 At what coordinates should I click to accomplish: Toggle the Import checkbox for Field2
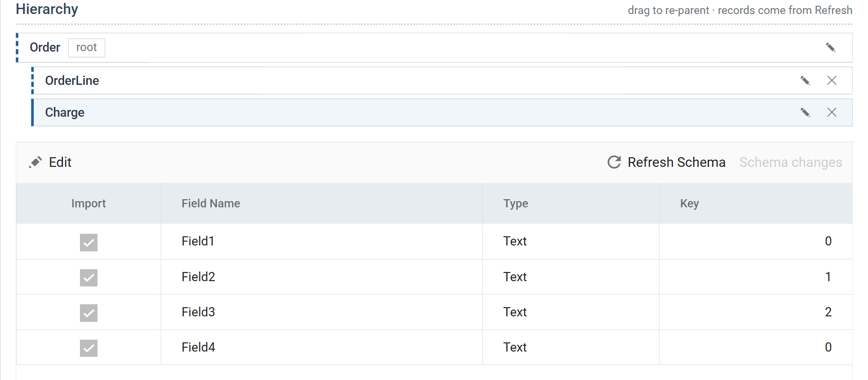[89, 278]
